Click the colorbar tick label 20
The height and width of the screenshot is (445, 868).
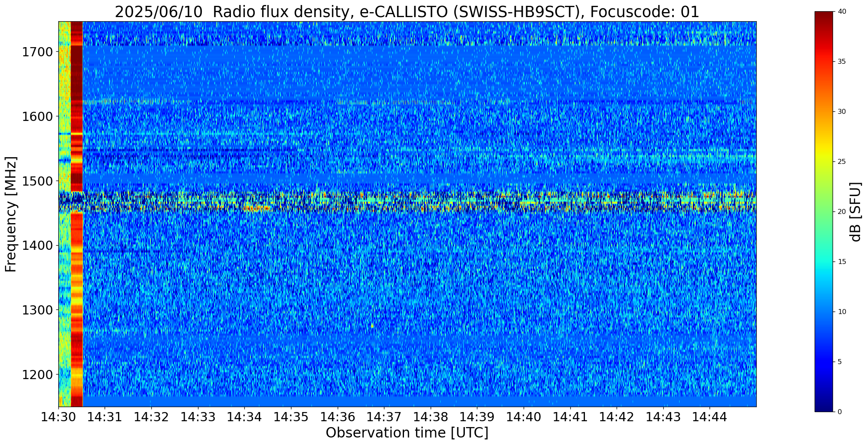tap(842, 212)
